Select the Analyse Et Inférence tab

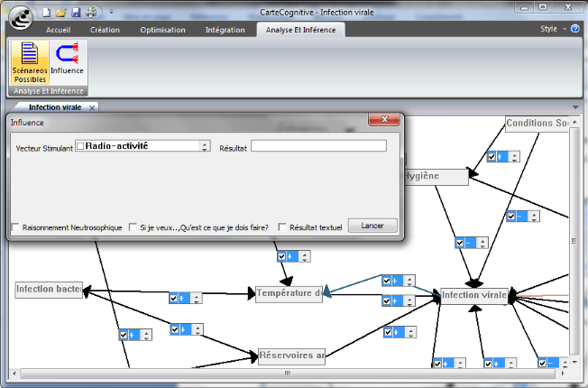[300, 30]
